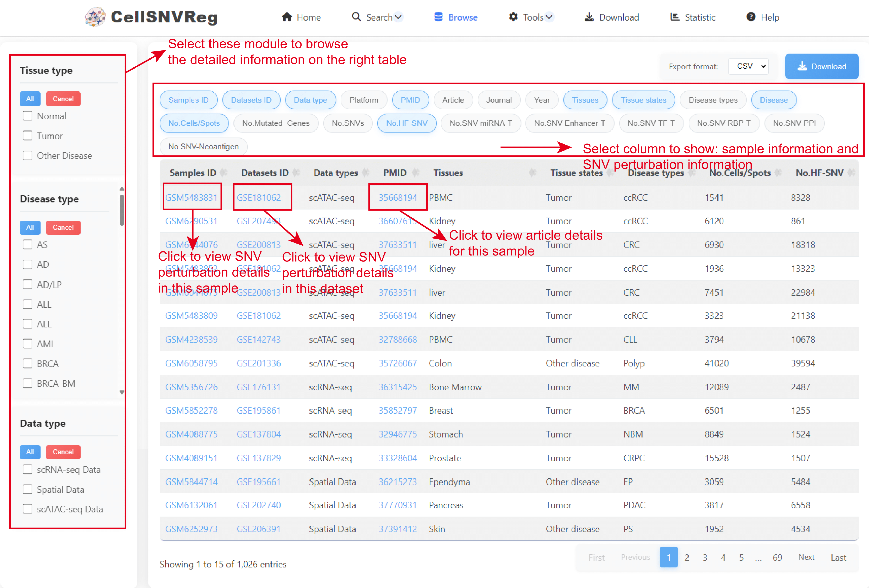Click the Search magnifier icon
This screenshot has height=588, width=870.
click(356, 17)
